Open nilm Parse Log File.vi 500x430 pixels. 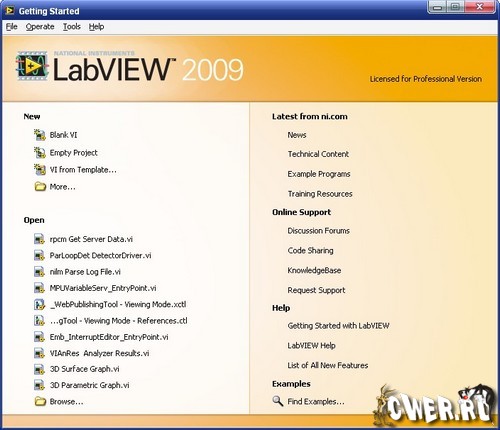85,272
